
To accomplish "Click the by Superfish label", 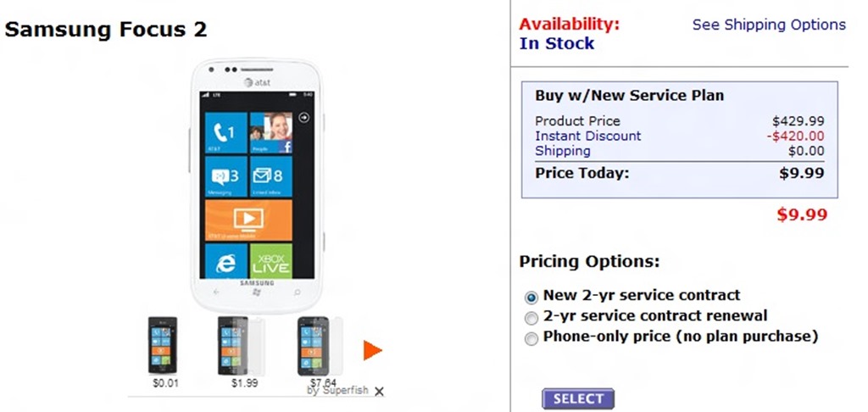I will tap(337, 391).
